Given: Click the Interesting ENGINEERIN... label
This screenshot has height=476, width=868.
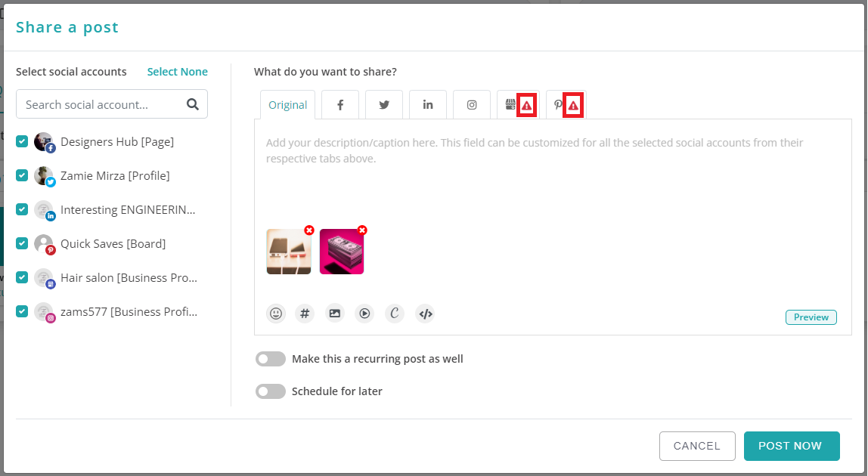Looking at the screenshot, I should (x=128, y=210).
